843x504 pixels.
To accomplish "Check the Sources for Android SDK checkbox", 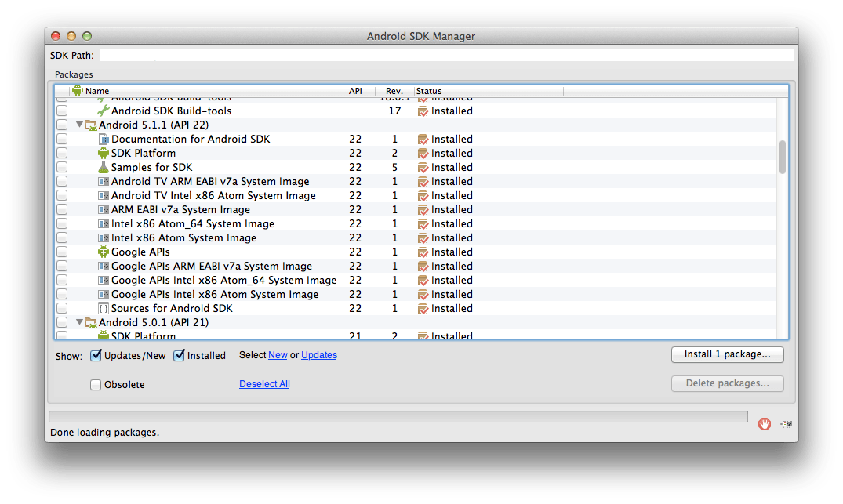I will pos(62,308).
